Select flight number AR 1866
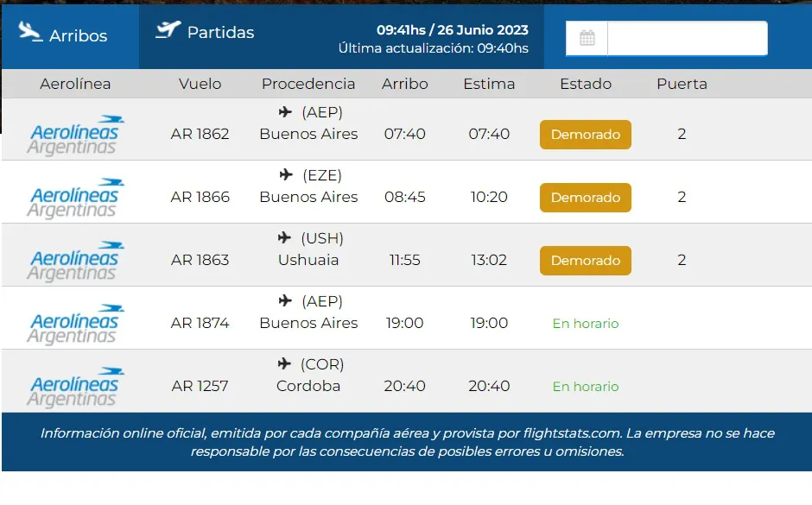The width and height of the screenshot is (812, 505). 200,197
